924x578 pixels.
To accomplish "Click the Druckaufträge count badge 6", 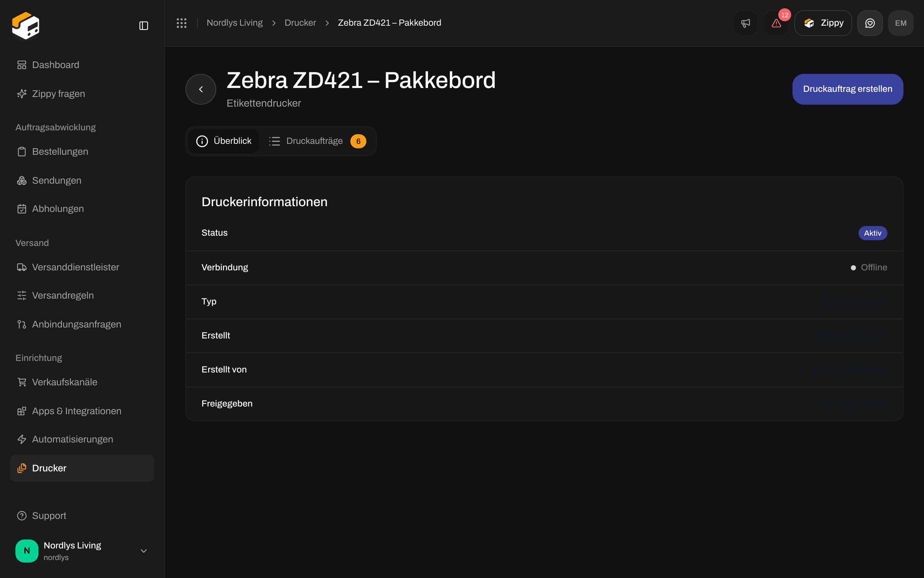I will [358, 141].
